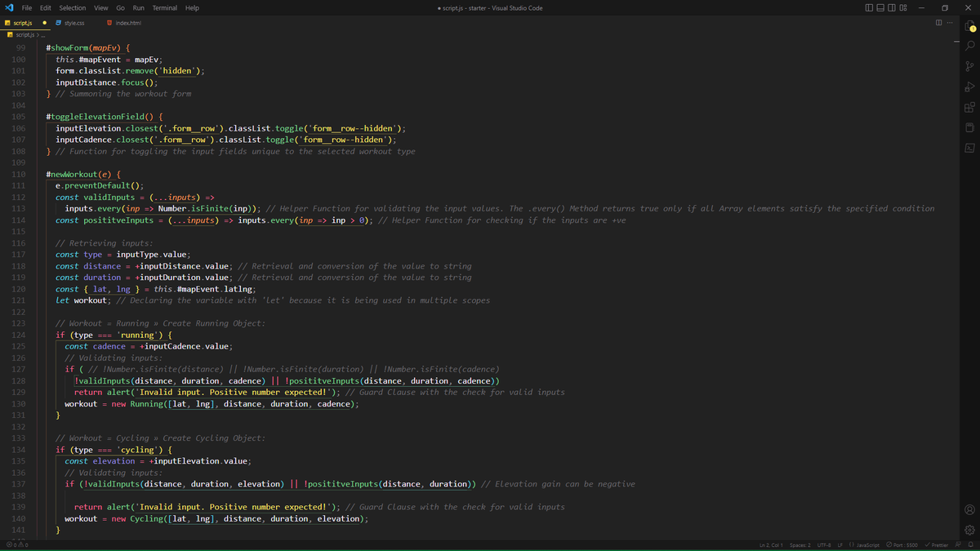
Task: Click the gutter at line number 124
Action: pos(19,335)
